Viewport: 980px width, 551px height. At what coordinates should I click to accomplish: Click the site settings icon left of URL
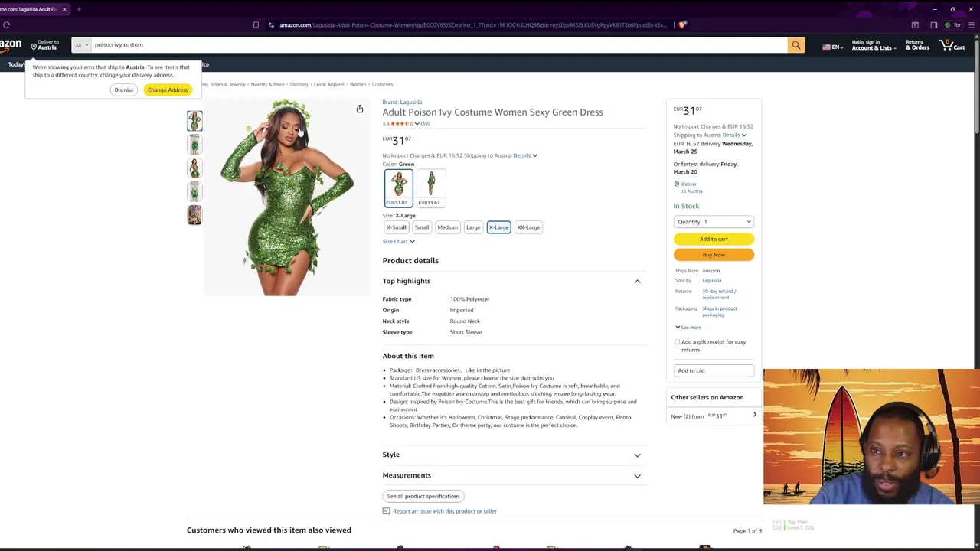pos(271,25)
